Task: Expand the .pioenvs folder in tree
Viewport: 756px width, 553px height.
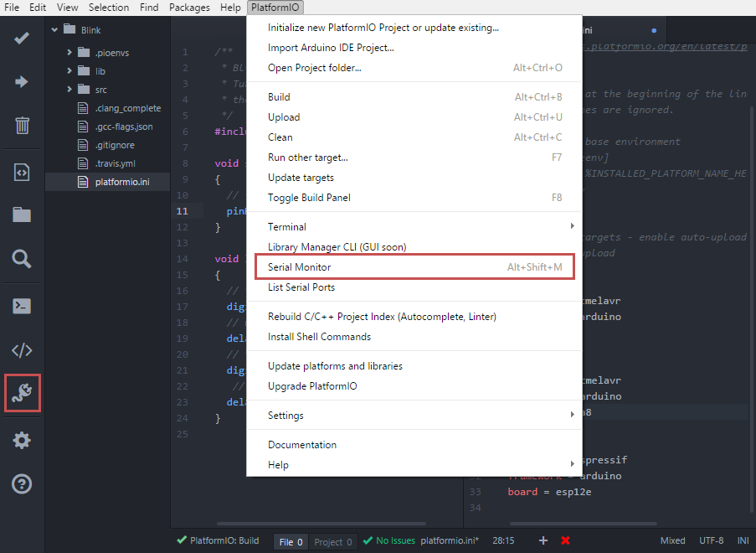Action: pyautogui.click(x=70, y=53)
